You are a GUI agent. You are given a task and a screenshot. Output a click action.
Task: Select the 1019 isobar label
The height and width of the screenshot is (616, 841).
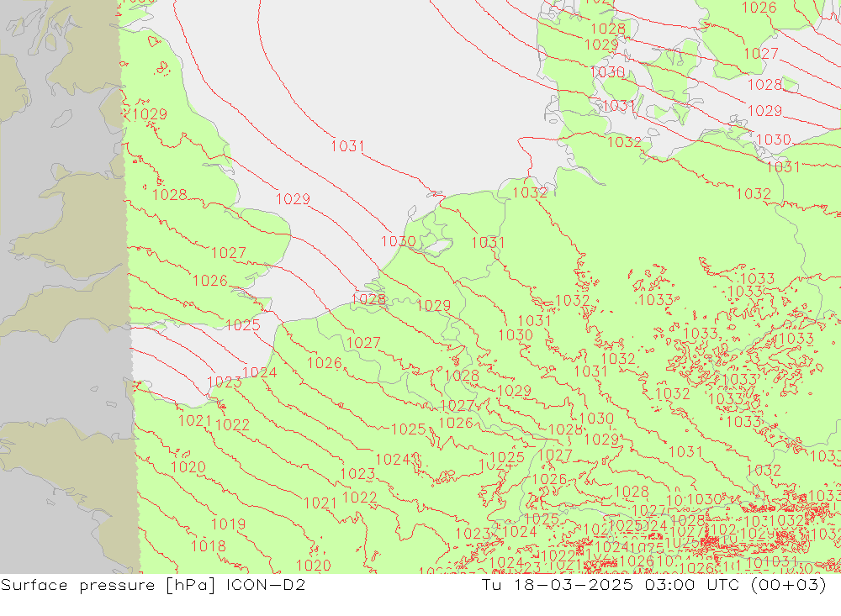click(228, 524)
